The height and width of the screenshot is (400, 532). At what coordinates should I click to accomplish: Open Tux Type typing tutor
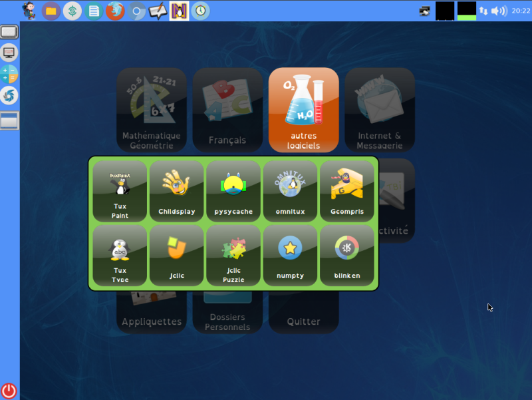click(x=120, y=256)
